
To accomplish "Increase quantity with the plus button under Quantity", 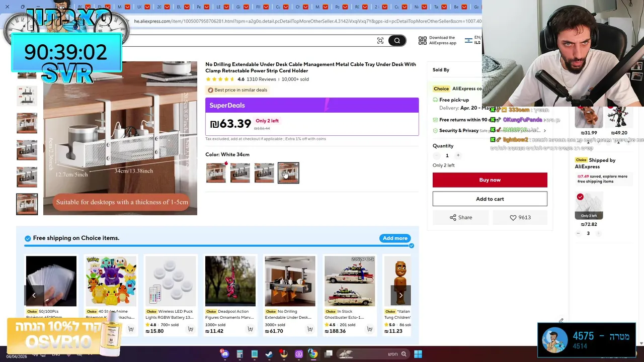I will pos(458,155).
